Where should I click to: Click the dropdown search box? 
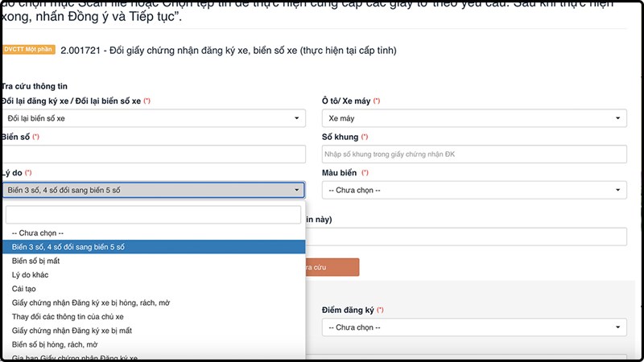[x=153, y=214]
